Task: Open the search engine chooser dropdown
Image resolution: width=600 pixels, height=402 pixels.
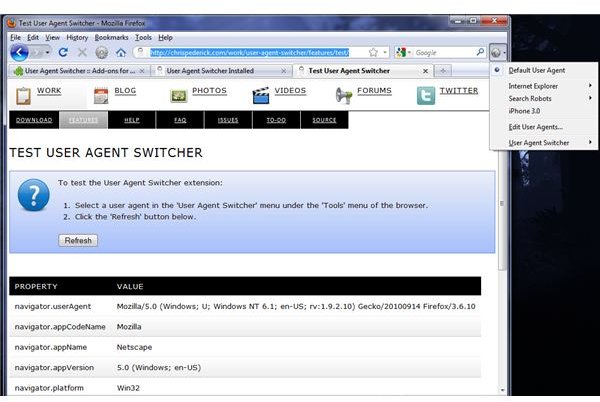Action: [409, 52]
